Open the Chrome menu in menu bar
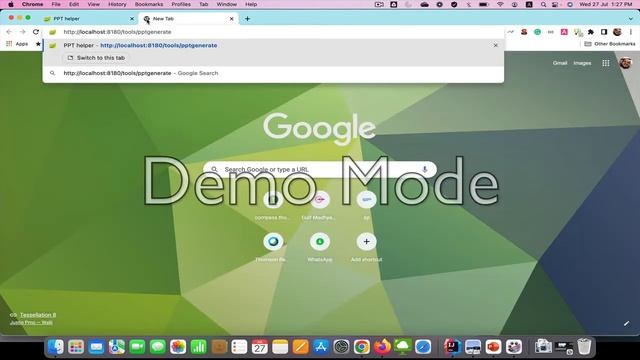This screenshot has height=360, width=640. 32,4
